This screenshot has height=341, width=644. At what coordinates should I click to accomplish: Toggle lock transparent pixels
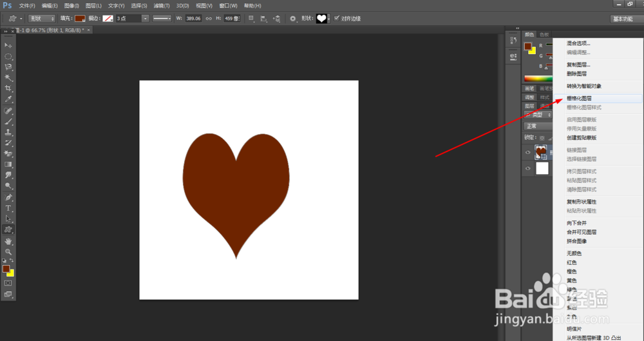(542, 138)
